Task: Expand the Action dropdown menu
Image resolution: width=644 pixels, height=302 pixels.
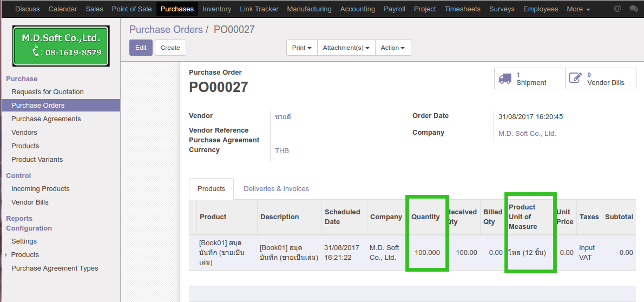Action: [x=392, y=48]
